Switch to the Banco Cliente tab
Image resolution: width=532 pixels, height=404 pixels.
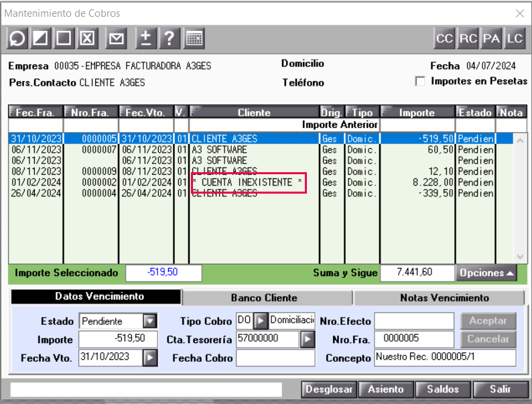pos(264,298)
